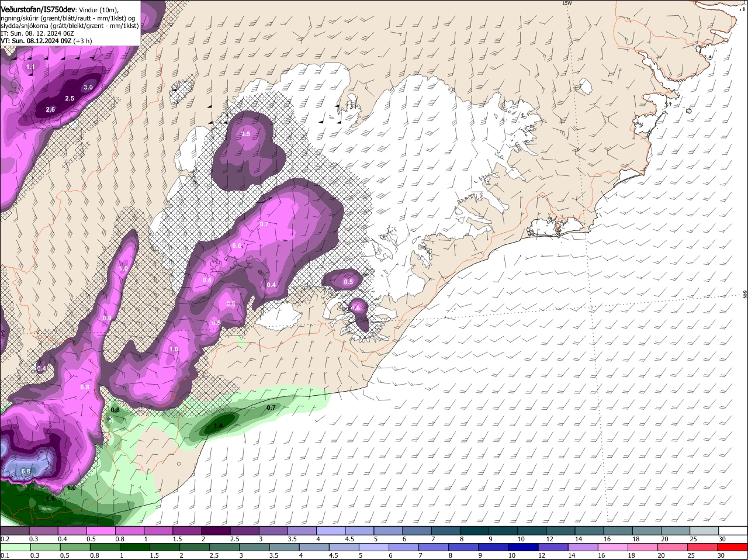Click the red swatch above rain-legend label 30
The height and width of the screenshot is (560, 748).
pos(733,547)
